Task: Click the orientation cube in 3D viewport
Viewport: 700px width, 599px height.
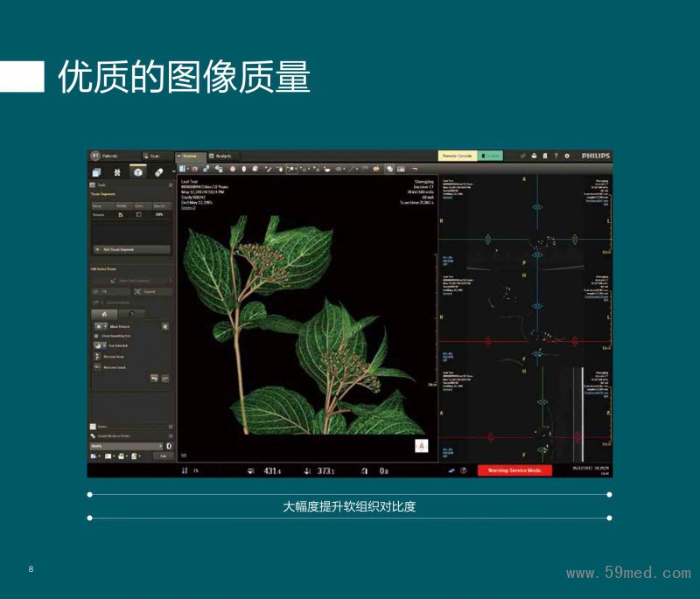Action: (x=422, y=446)
